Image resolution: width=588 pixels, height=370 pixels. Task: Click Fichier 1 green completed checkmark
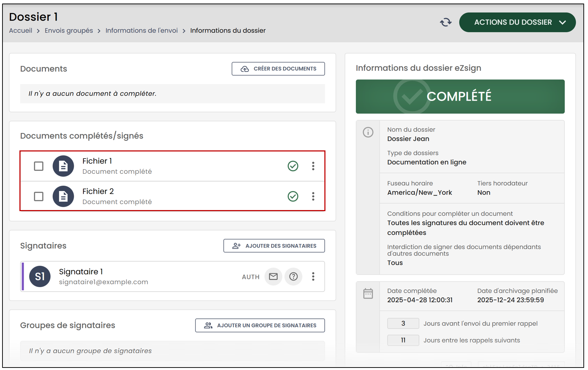click(x=293, y=166)
